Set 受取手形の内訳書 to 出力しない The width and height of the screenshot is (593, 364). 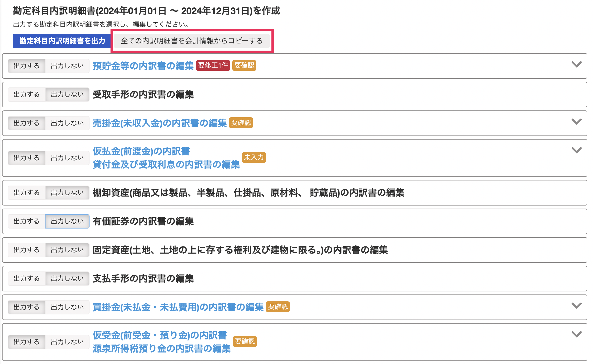click(x=67, y=95)
